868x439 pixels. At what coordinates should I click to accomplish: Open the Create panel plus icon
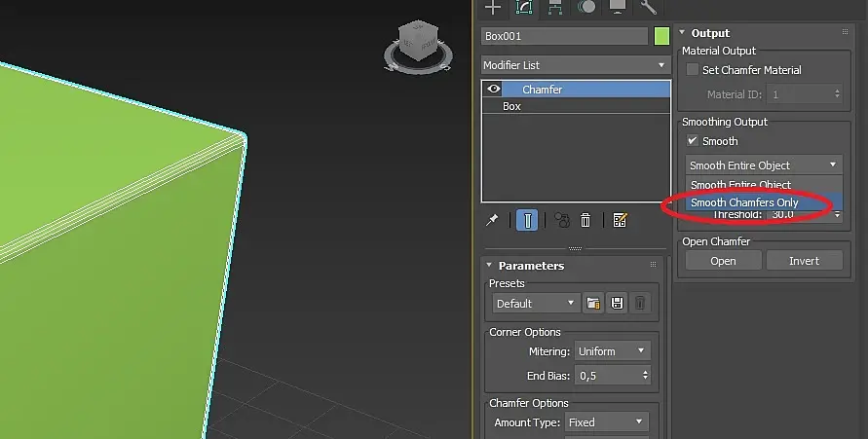(x=492, y=7)
